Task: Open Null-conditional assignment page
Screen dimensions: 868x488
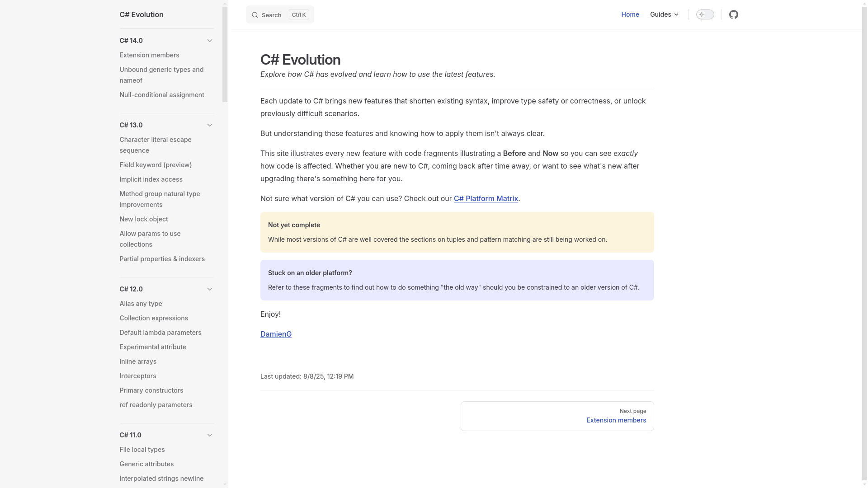Action: click(x=162, y=95)
